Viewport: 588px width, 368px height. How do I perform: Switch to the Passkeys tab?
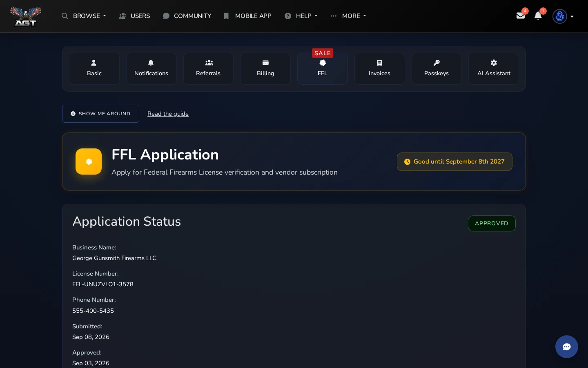[x=437, y=69]
